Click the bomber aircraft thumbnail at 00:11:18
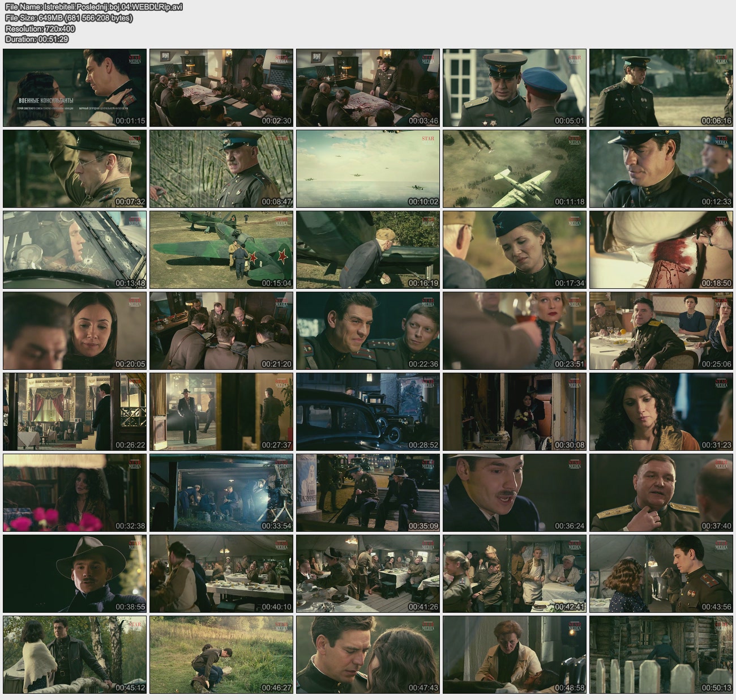This screenshot has width=736, height=700. [x=515, y=169]
